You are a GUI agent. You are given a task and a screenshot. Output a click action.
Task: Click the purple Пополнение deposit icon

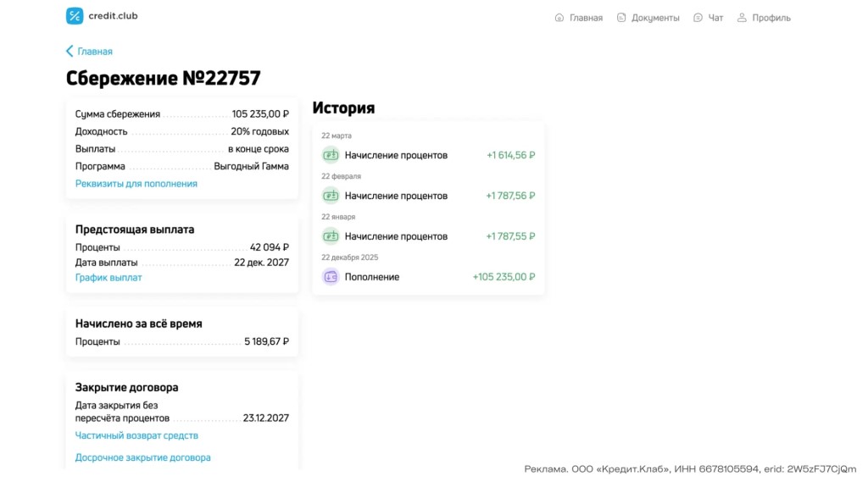[331, 277]
